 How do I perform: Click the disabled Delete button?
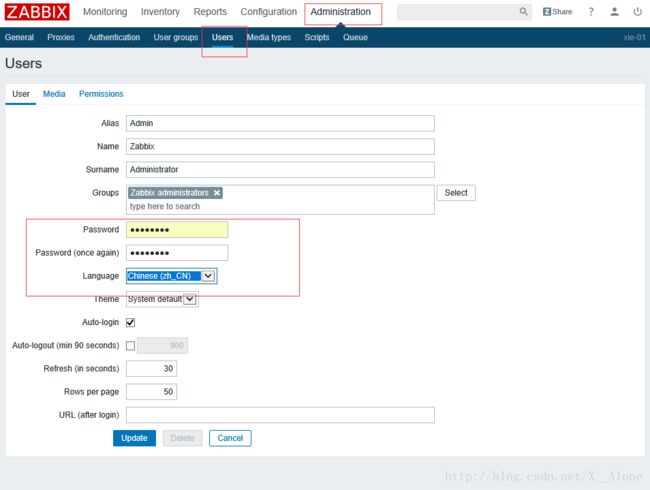click(x=182, y=438)
